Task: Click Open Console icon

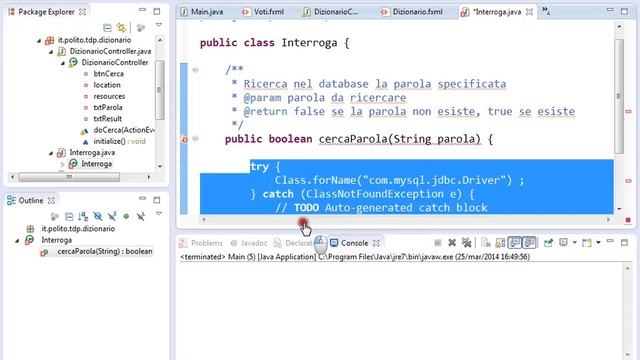Action: tap(587, 243)
